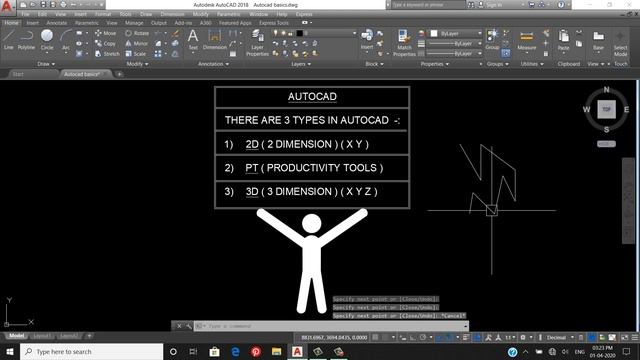Choose the Scale tool
Viewport: 640px width, 360px height.
[136, 53]
